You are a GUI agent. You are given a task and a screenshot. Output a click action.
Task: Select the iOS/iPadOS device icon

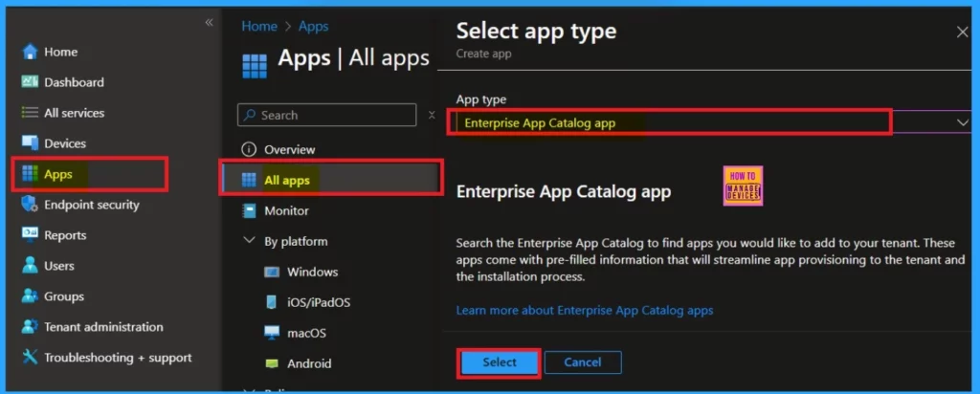coord(271,302)
